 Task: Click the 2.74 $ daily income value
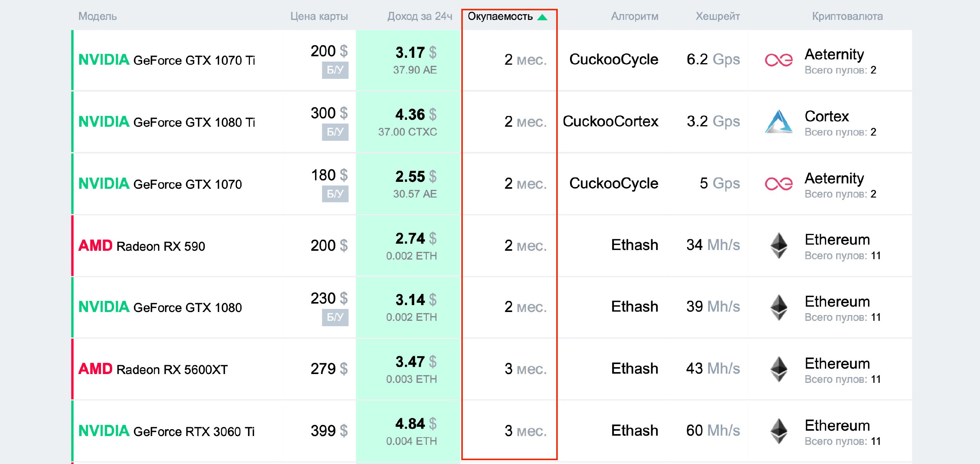click(416, 239)
